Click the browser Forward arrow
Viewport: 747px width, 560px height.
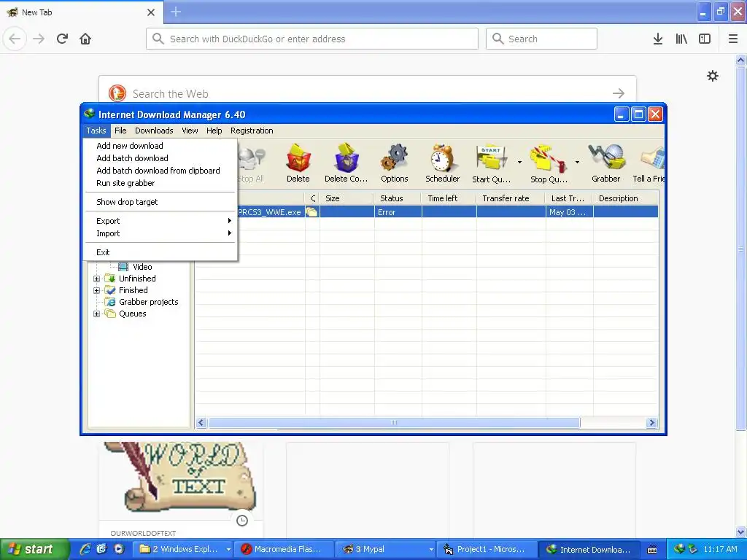coord(39,39)
